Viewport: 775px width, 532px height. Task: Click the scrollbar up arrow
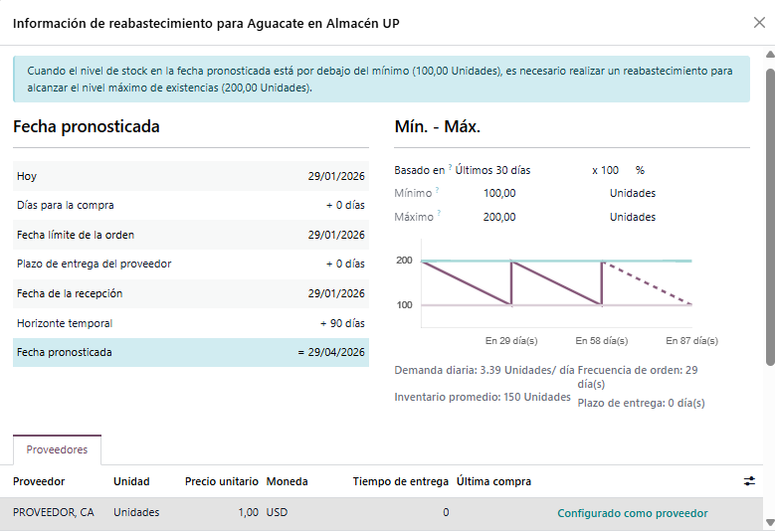[x=769, y=55]
